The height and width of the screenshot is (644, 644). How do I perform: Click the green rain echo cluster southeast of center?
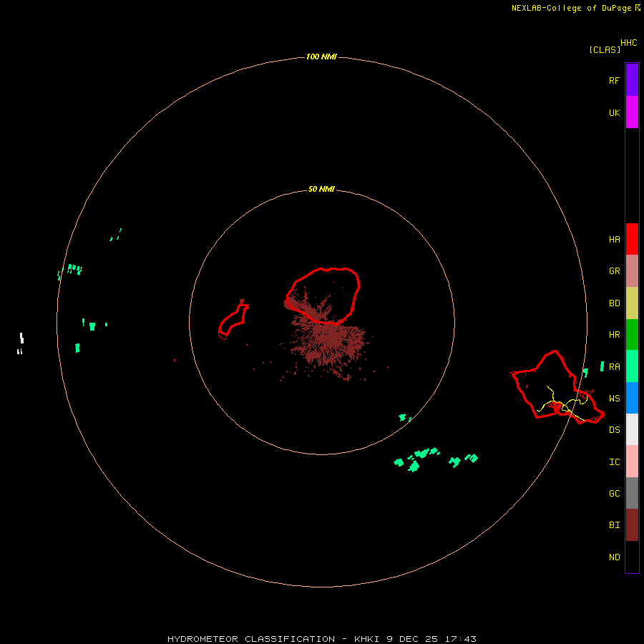(435, 459)
